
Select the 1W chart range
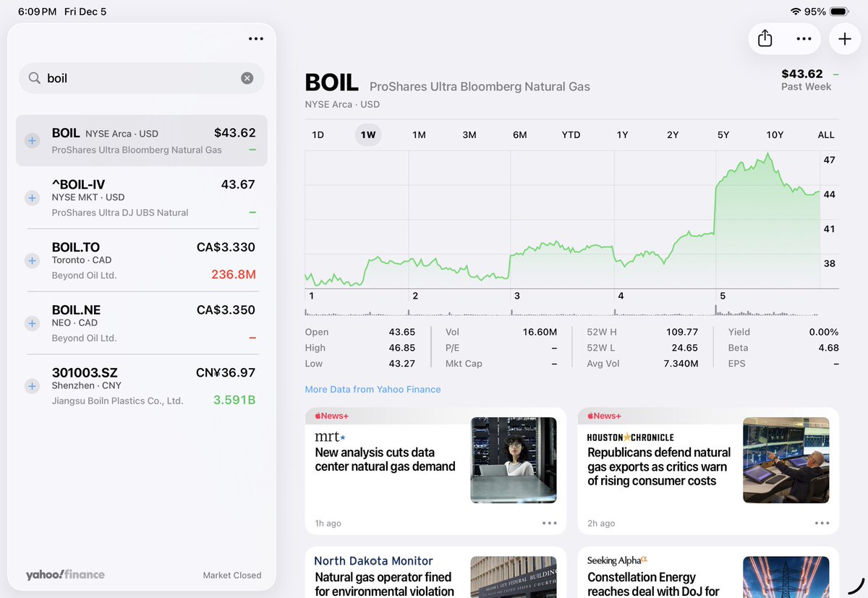(x=368, y=134)
